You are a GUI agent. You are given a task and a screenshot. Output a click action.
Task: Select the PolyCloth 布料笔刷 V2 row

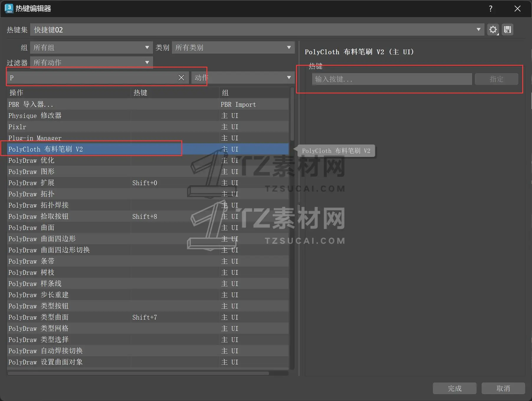pyautogui.click(x=148, y=149)
